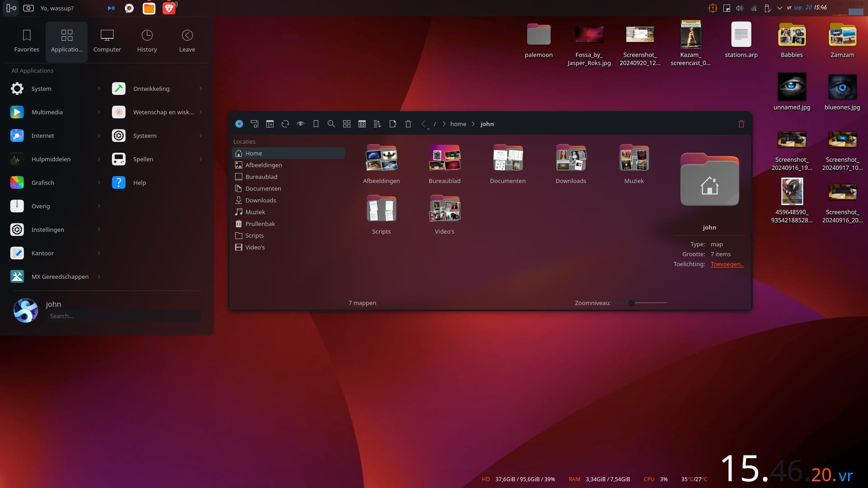
Task: Select Muziek in the Locaties sidebar
Action: coord(288,212)
